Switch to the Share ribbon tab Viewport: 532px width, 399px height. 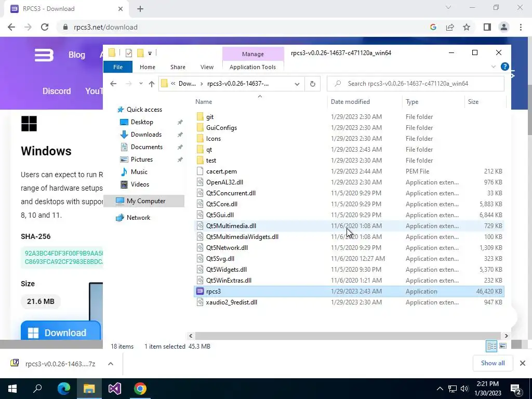point(178,67)
